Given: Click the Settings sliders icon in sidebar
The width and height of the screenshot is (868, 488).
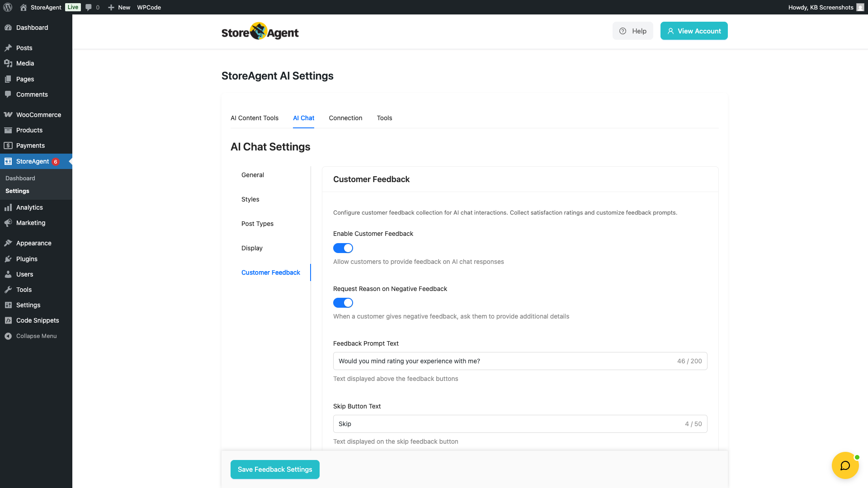Looking at the screenshot, I should [x=8, y=305].
